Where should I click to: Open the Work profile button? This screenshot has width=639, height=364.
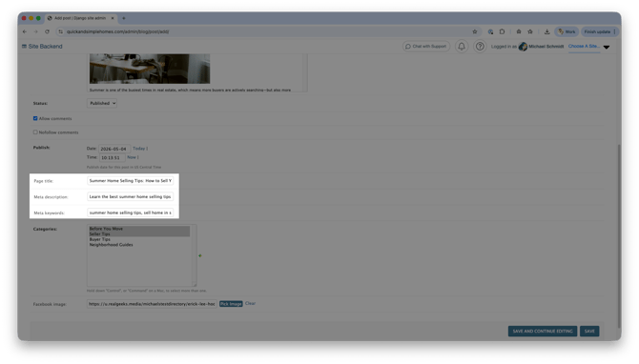pyautogui.click(x=567, y=31)
